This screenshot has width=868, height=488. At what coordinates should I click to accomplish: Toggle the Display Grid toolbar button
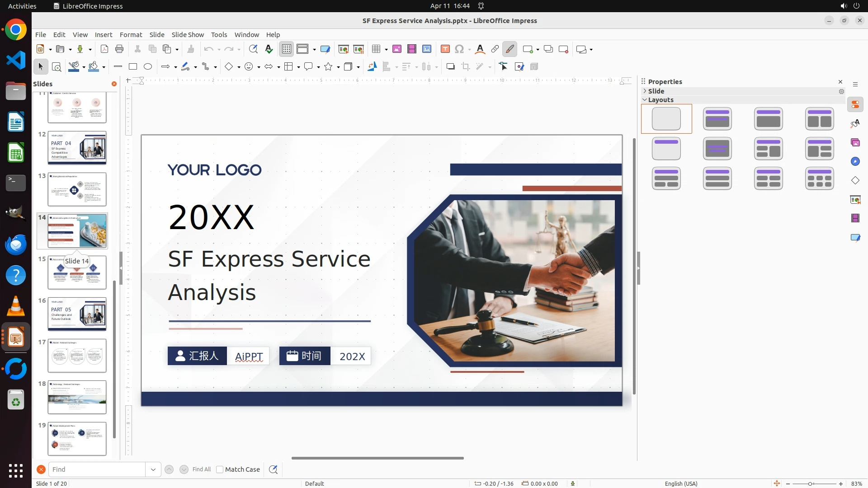287,49
